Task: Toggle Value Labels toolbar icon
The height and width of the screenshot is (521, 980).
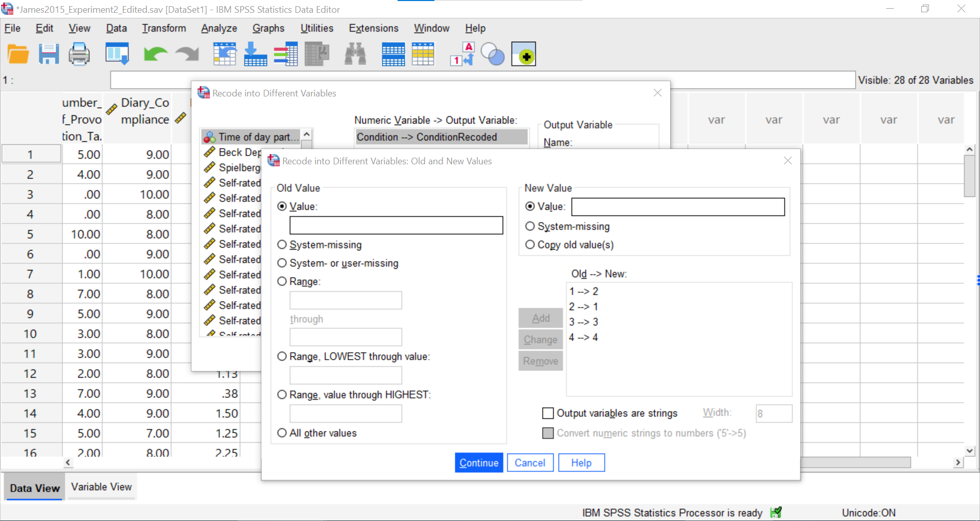Action: coord(462,54)
